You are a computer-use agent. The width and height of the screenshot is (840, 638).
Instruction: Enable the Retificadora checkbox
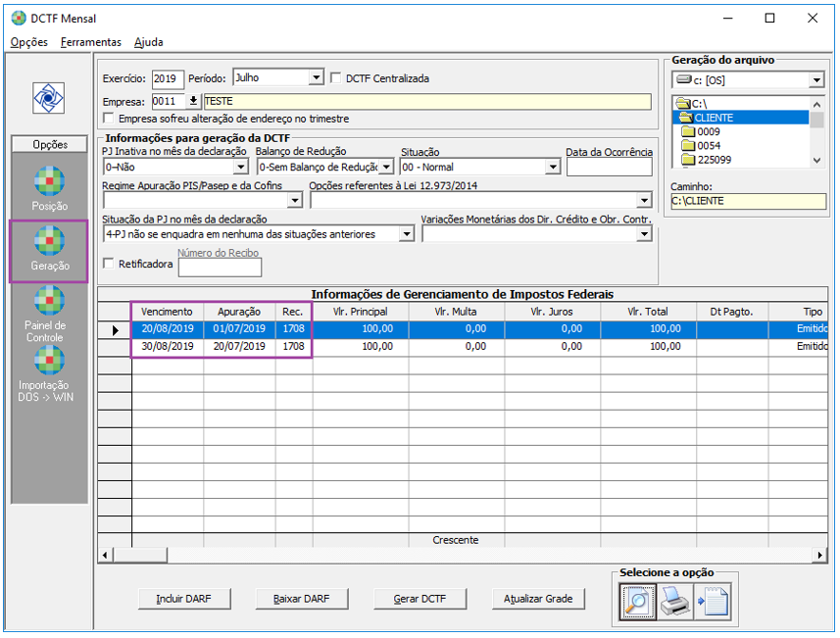tap(109, 263)
